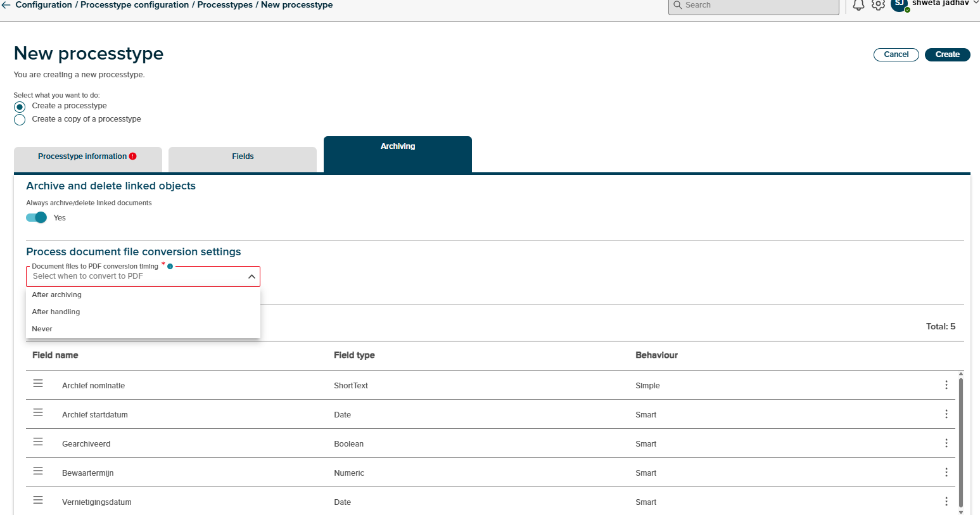Select After archiving option
The height and width of the screenshot is (515, 980).
coord(57,295)
